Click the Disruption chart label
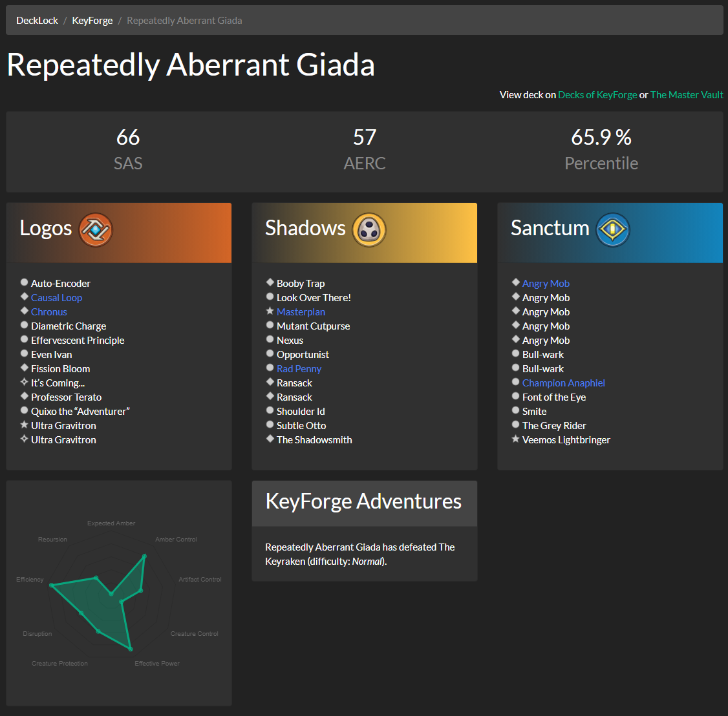 click(x=37, y=633)
